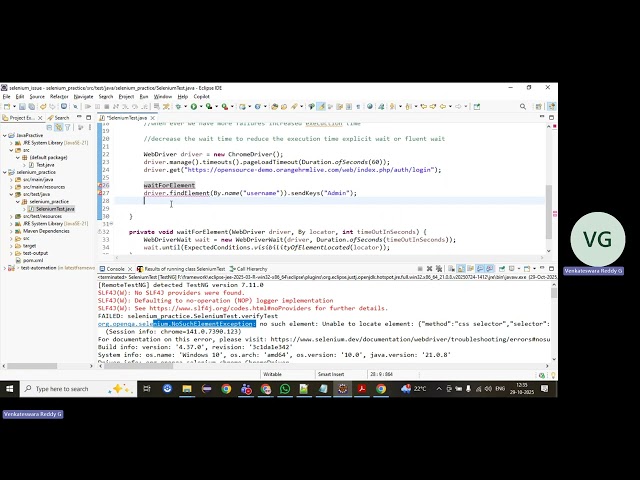The image size is (640, 480).
Task: Close the Project Explorer tab
Action: point(40,118)
